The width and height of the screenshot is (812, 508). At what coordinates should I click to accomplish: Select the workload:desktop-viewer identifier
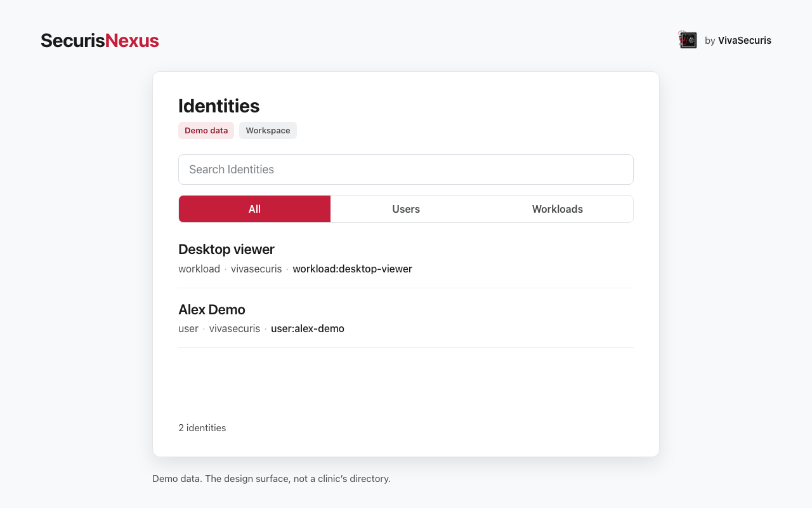pos(353,269)
